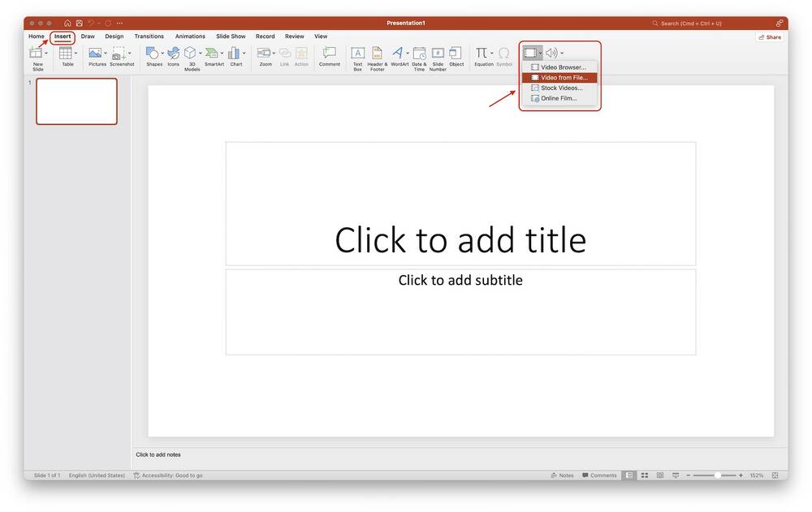812x512 pixels.
Task: Switch to the Record tab
Action: [x=266, y=37]
